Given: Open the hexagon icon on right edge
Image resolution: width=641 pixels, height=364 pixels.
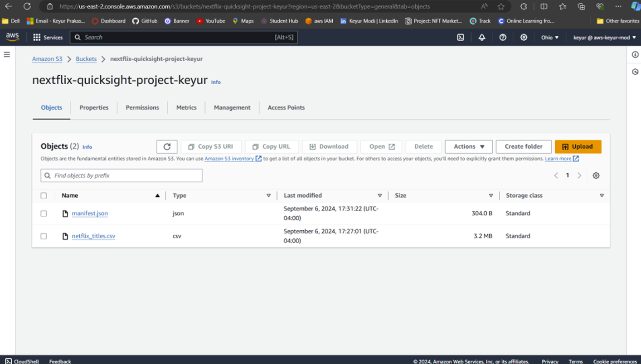Looking at the screenshot, I should tap(635, 72).
